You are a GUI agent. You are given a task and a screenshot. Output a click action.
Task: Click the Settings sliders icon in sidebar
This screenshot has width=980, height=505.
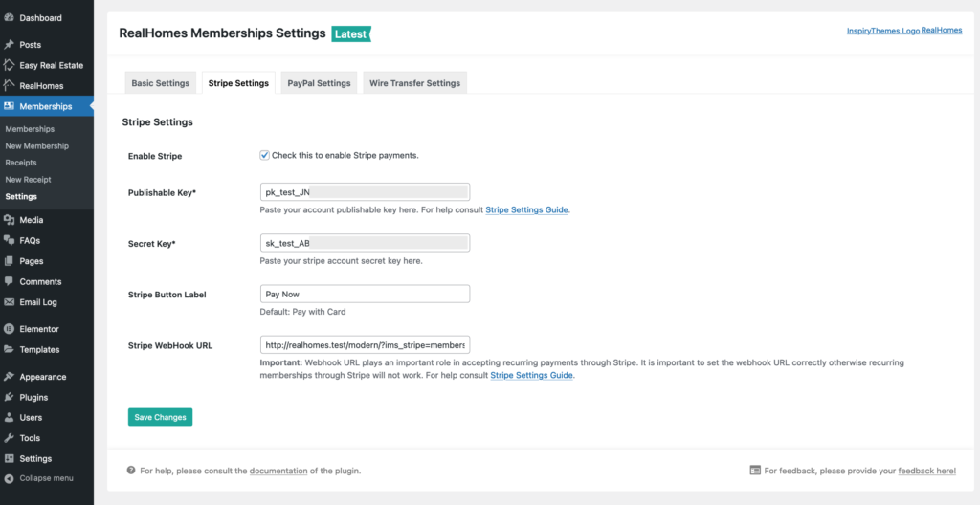click(x=9, y=458)
